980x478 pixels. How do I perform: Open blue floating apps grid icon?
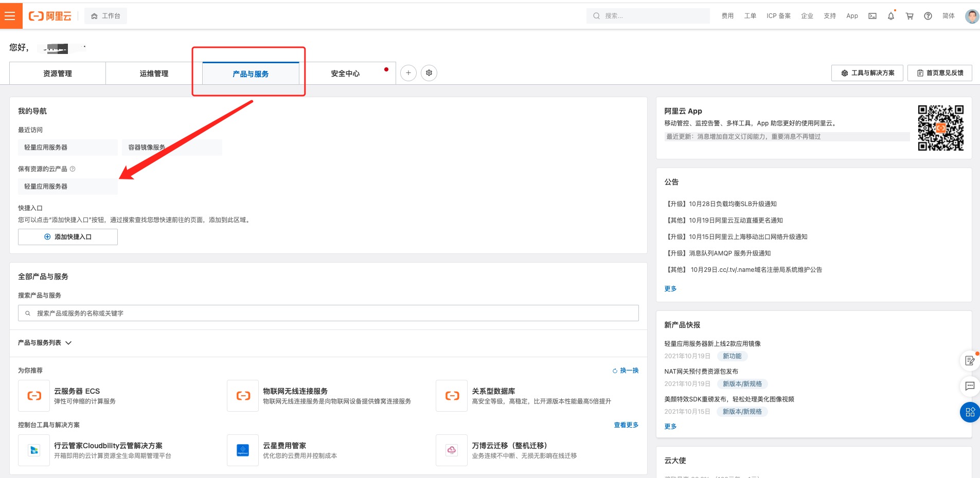click(x=970, y=412)
